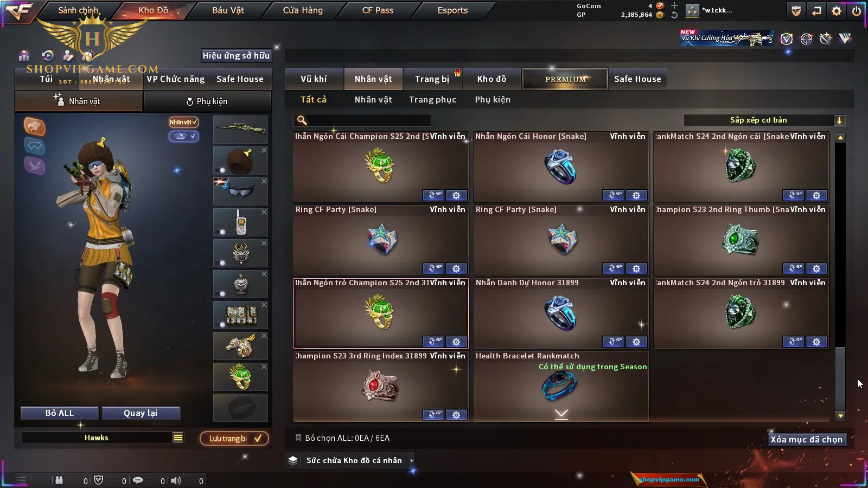868x488 pixels.
Task: Click the sound speaker icon in status bar
Action: click(176, 480)
